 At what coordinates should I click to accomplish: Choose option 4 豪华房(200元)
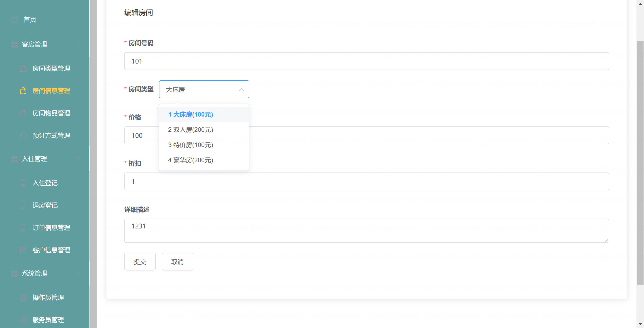click(204, 160)
